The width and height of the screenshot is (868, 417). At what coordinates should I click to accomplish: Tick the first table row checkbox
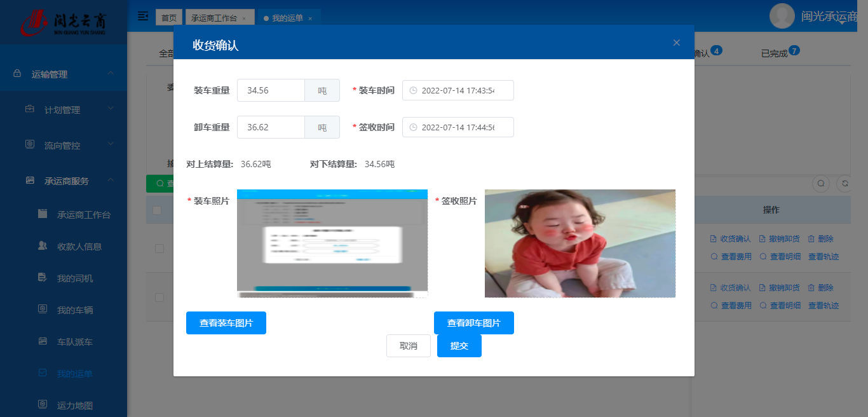point(159,249)
